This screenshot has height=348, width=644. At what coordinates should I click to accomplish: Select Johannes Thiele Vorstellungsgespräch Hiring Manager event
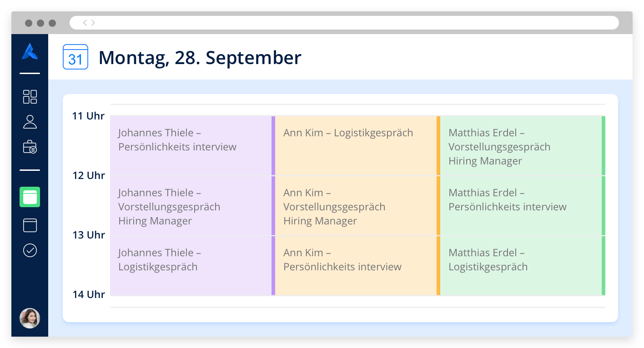[x=192, y=206]
